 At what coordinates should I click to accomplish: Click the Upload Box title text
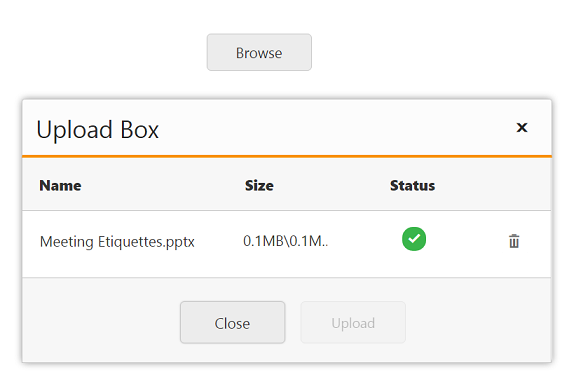98,130
